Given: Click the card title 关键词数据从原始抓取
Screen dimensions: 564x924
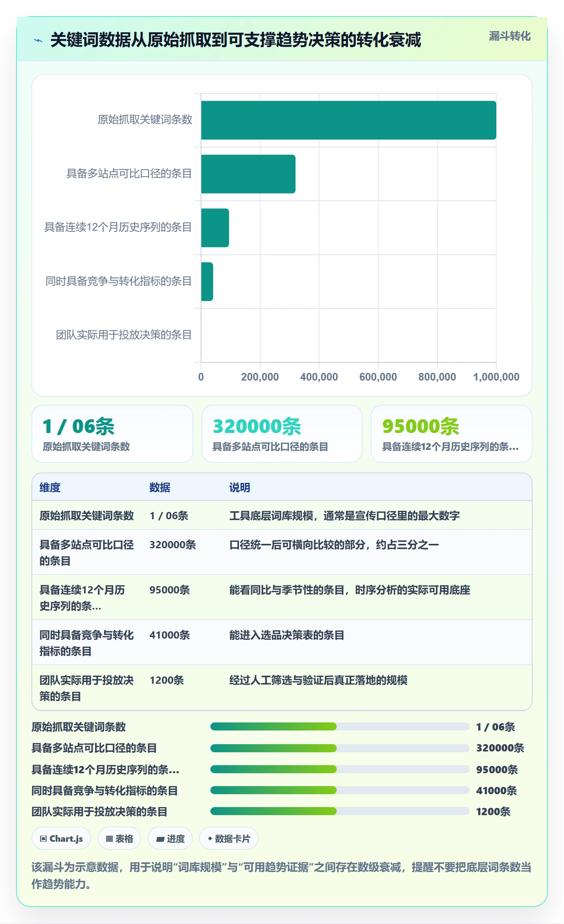Looking at the screenshot, I should pyautogui.click(x=236, y=40).
